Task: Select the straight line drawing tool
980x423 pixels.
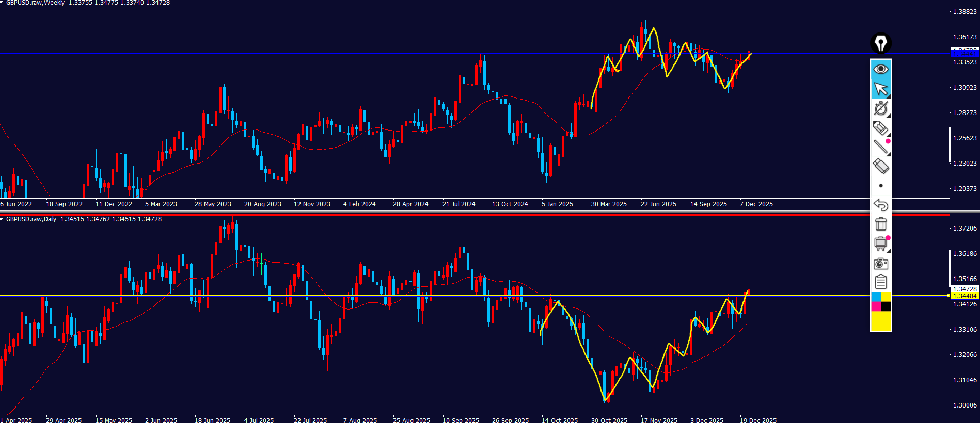Action: (880, 147)
